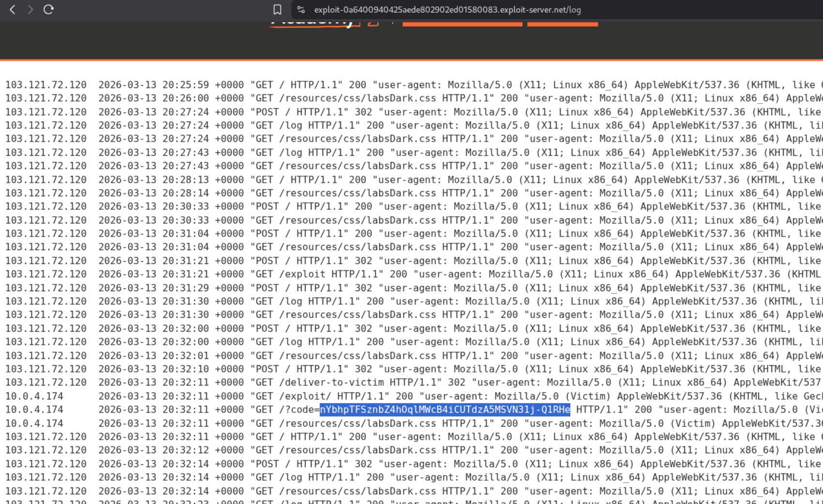Click the highlighted code value in log
Viewport: 823px width, 504px height.
click(x=444, y=410)
